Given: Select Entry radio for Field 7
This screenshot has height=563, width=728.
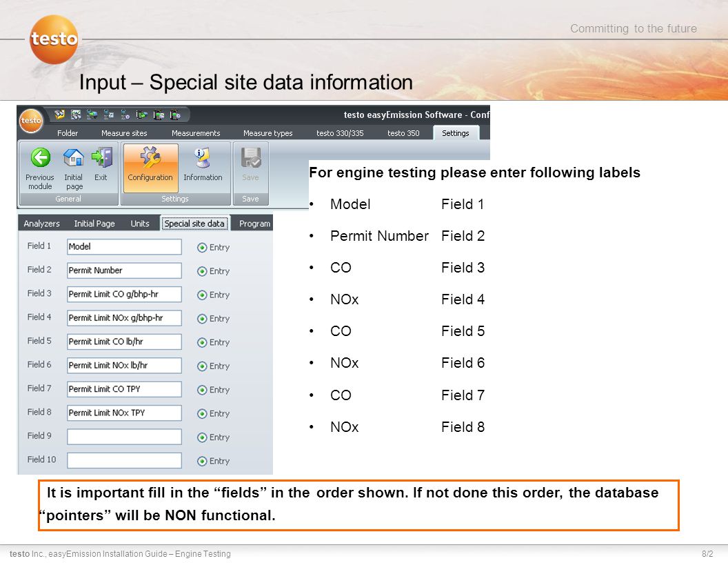Looking at the screenshot, I should click(201, 390).
